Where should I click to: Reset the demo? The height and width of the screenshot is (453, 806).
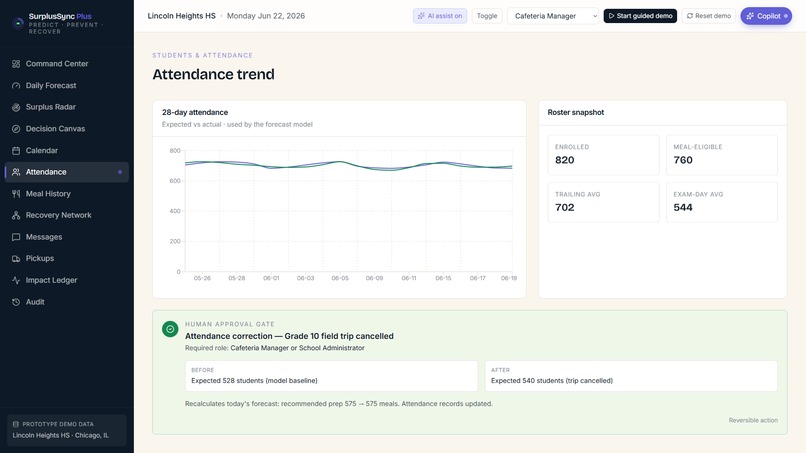[x=708, y=16]
